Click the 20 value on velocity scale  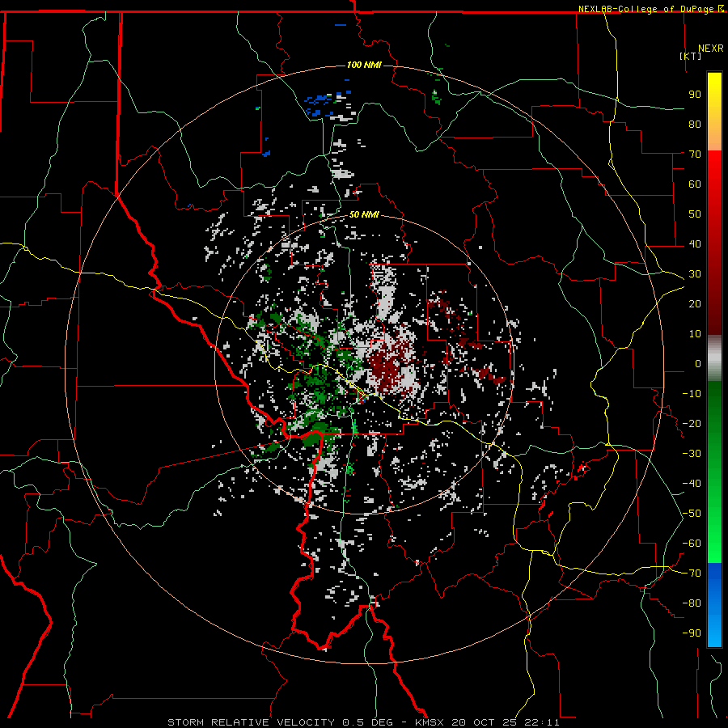(x=695, y=303)
